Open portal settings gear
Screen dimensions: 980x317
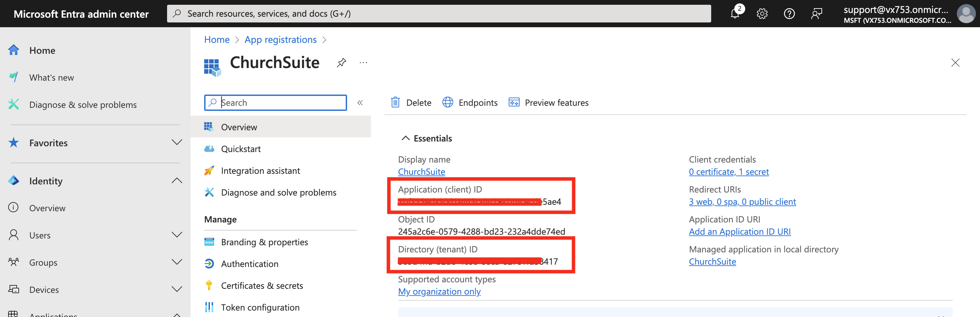pos(762,14)
